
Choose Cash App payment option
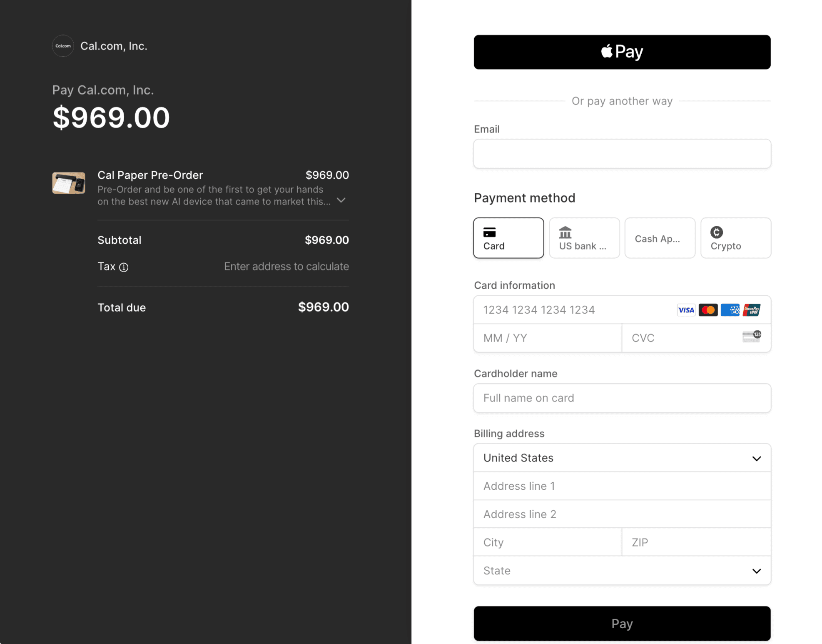point(660,238)
